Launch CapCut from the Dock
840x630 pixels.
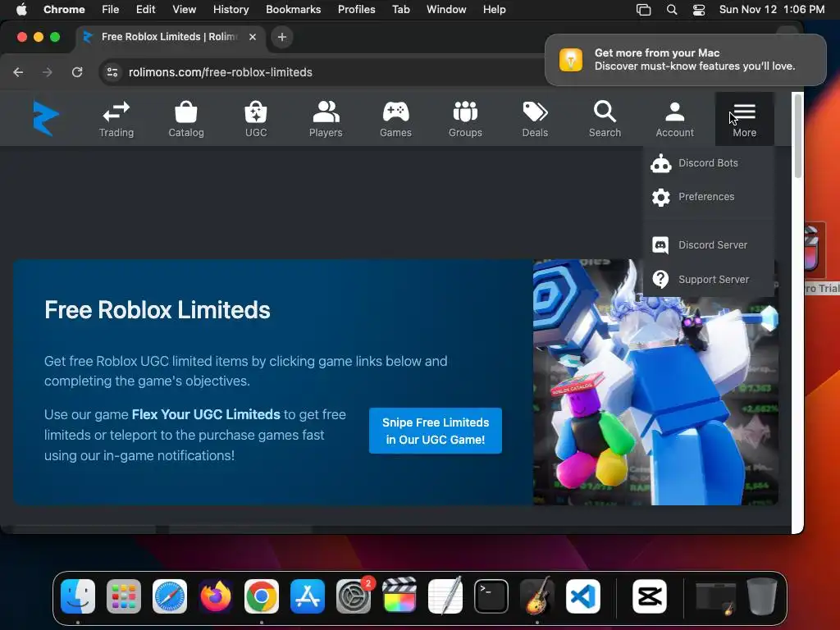pyautogui.click(x=650, y=596)
